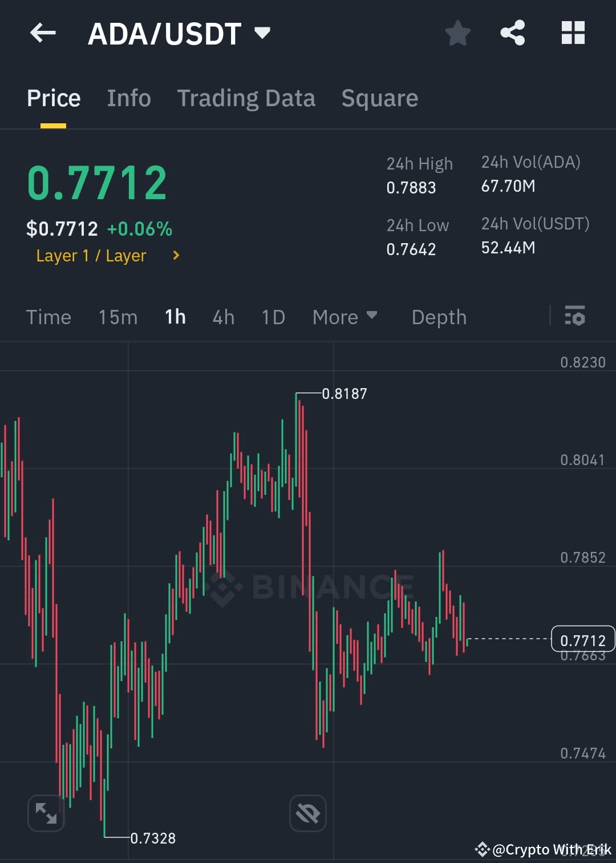Select the 1h candle interval

pos(175,317)
